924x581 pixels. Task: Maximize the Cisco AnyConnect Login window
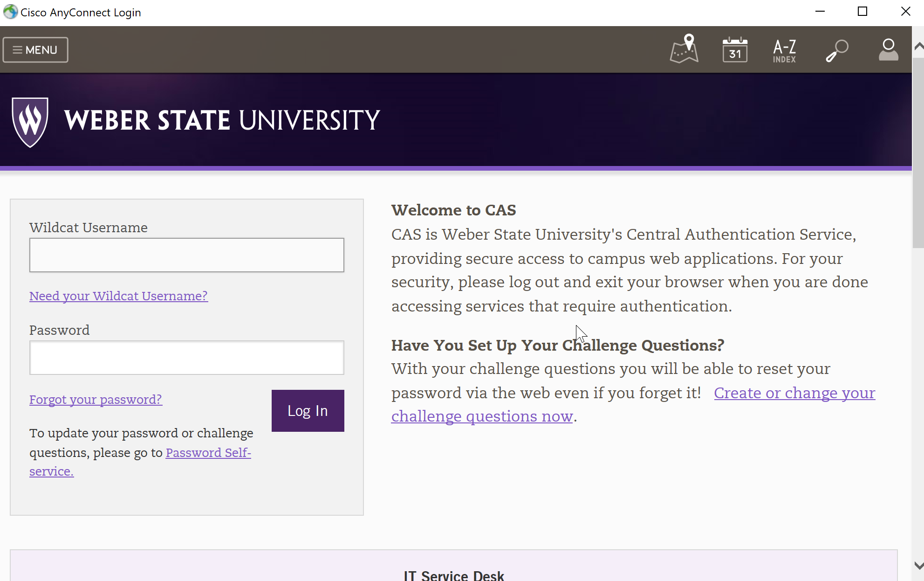862,12
